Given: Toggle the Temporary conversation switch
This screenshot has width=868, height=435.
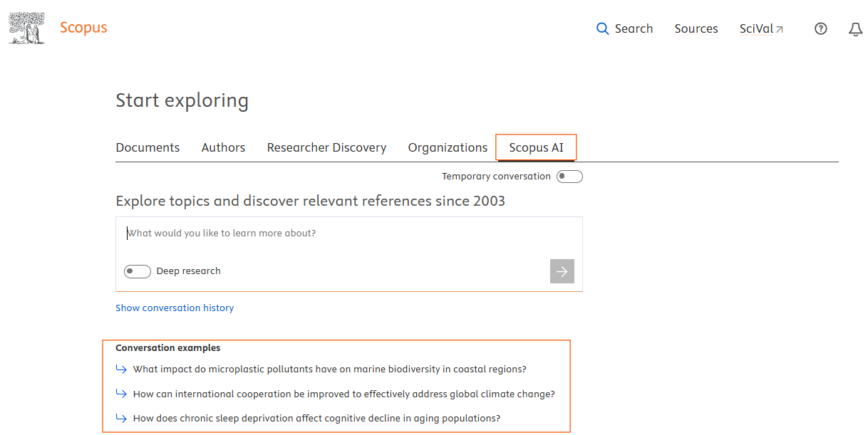Looking at the screenshot, I should click(x=569, y=177).
